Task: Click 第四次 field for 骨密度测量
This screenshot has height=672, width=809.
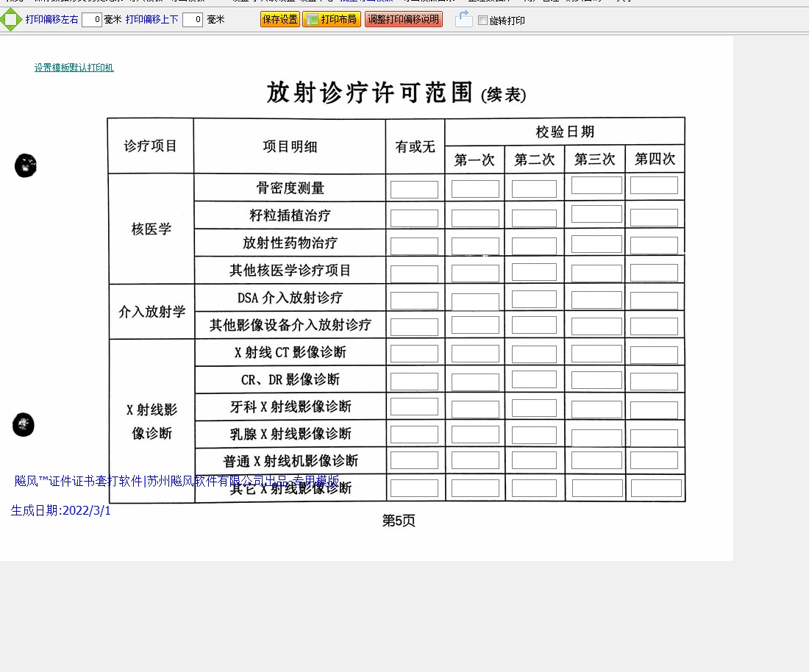Action: point(654,185)
